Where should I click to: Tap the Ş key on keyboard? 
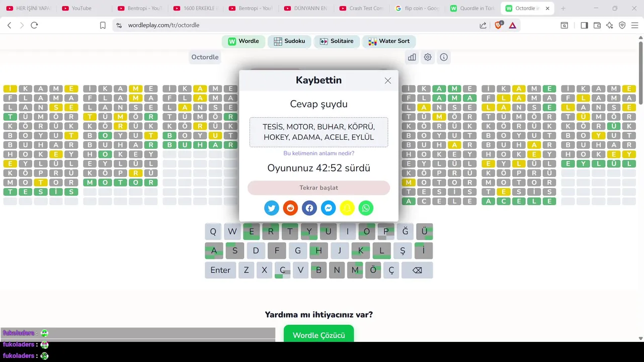(403, 251)
